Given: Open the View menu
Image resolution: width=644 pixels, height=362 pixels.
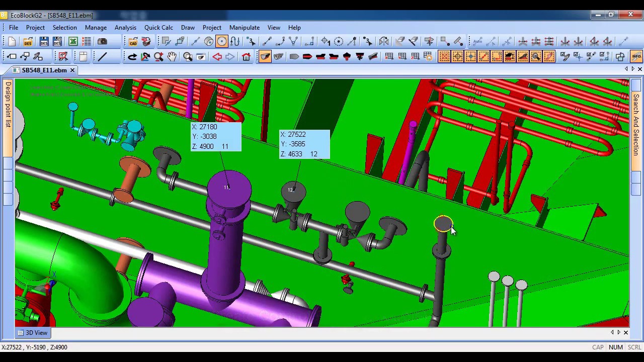Looking at the screenshot, I should pos(274,28).
